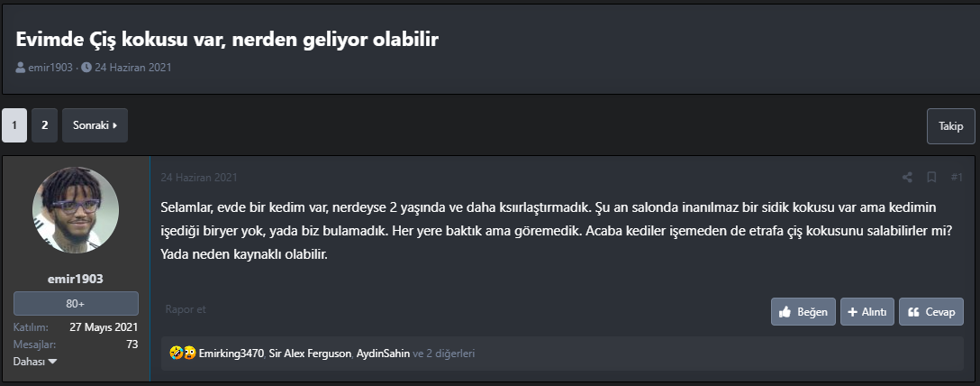Select page 1 in pagination

(x=14, y=125)
